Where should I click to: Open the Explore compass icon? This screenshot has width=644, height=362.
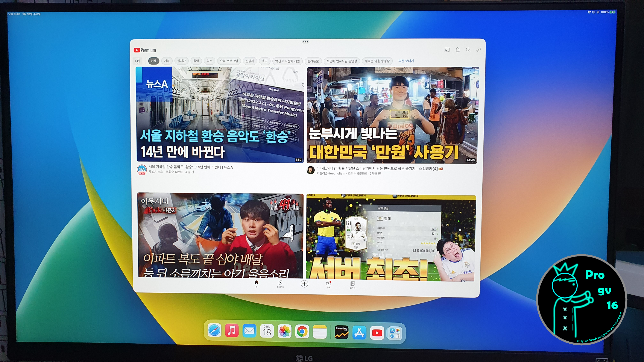(x=138, y=61)
